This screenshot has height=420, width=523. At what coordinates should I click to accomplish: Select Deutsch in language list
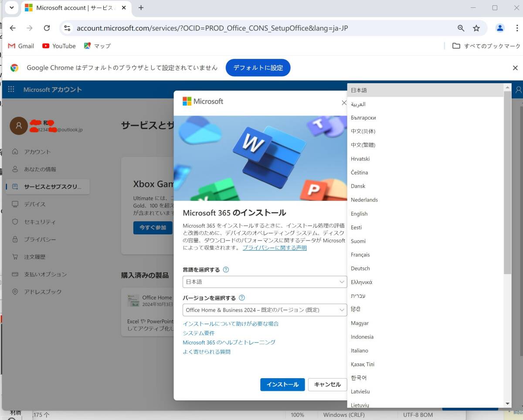pos(425,268)
